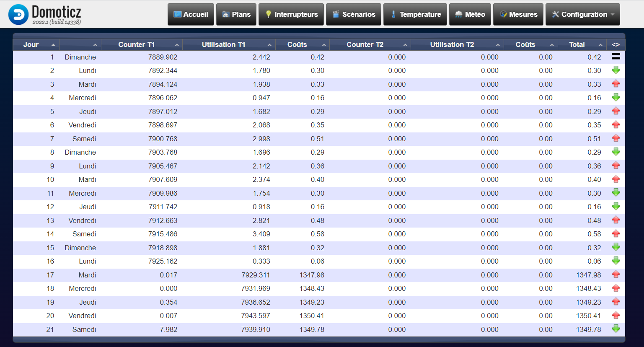644x347 pixels.
Task: Click the green down arrow in the Jeudi row 12
Action: pos(616,206)
